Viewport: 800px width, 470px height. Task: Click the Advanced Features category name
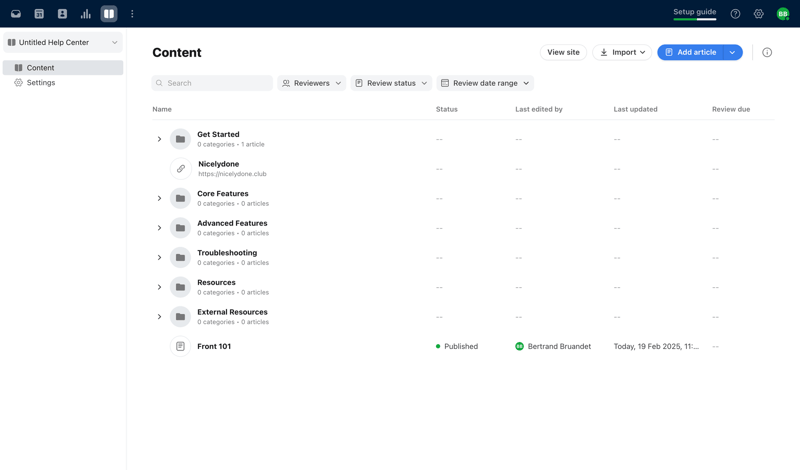click(x=232, y=223)
